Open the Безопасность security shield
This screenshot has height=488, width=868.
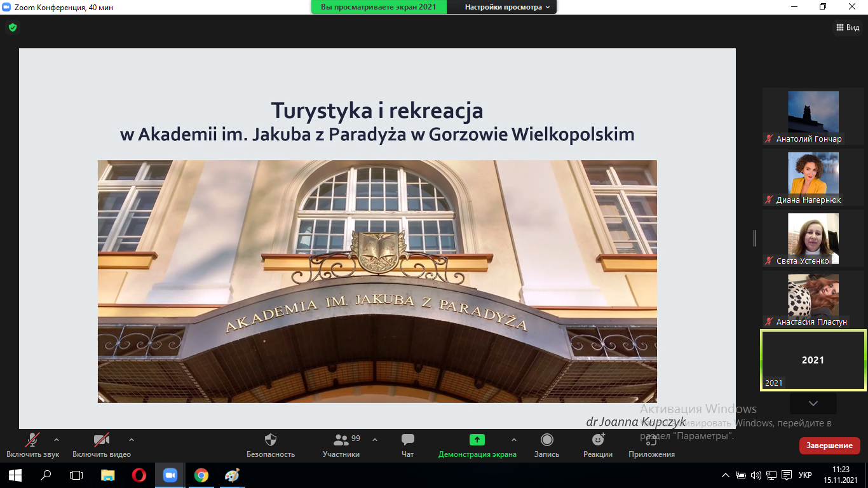pyautogui.click(x=271, y=445)
